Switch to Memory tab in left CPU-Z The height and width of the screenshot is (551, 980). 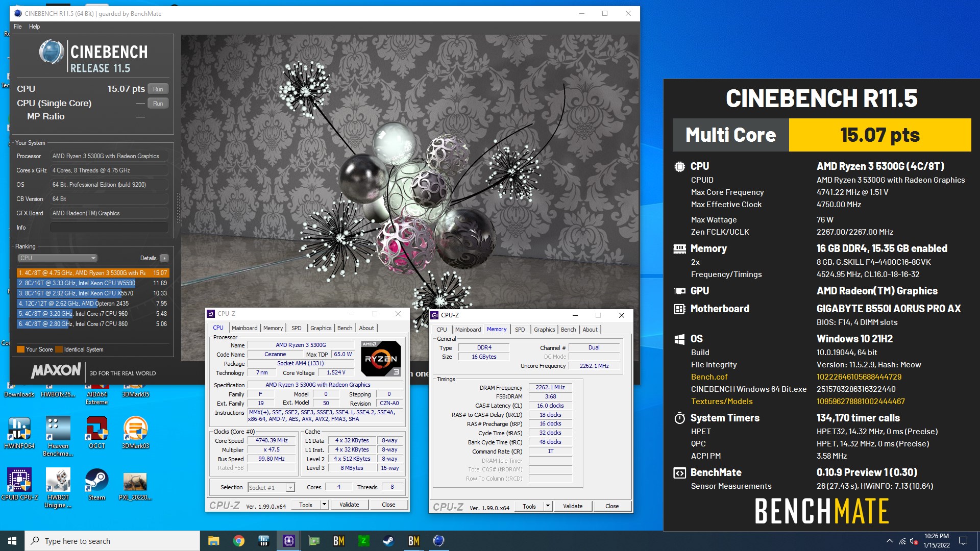tap(273, 328)
